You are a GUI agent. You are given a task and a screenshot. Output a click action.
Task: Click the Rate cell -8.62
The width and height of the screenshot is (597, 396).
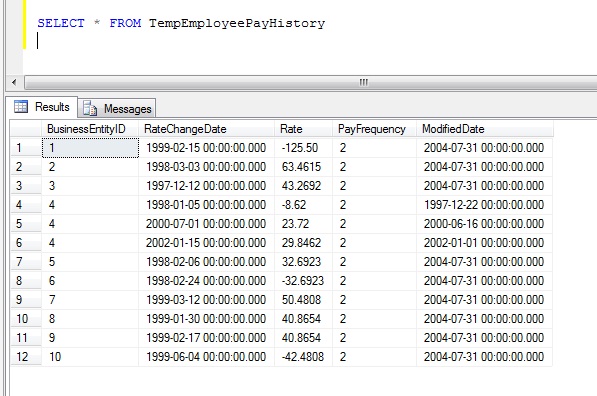click(303, 205)
